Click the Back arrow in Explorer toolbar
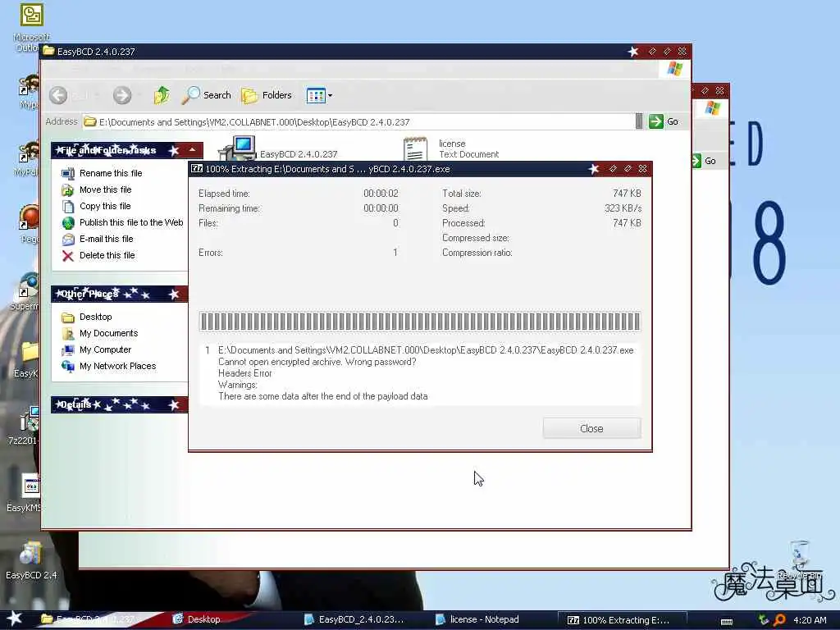Image resolution: width=840 pixels, height=630 pixels. point(58,95)
